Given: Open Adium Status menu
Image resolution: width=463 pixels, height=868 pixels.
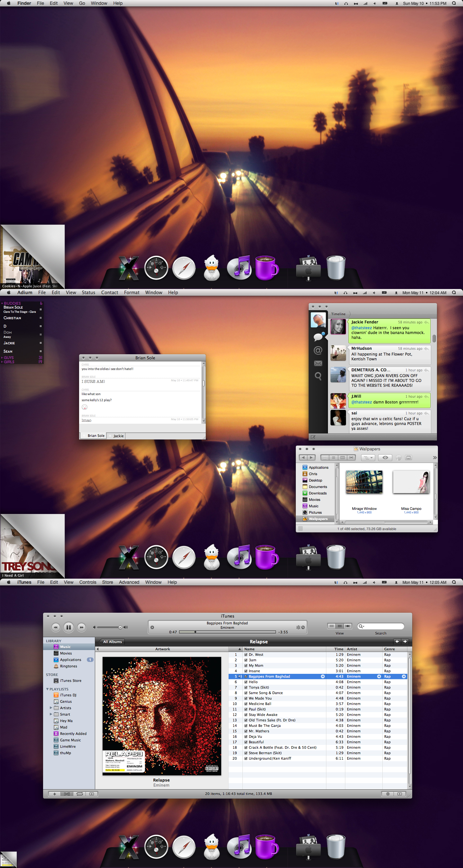Looking at the screenshot, I should 88,293.
